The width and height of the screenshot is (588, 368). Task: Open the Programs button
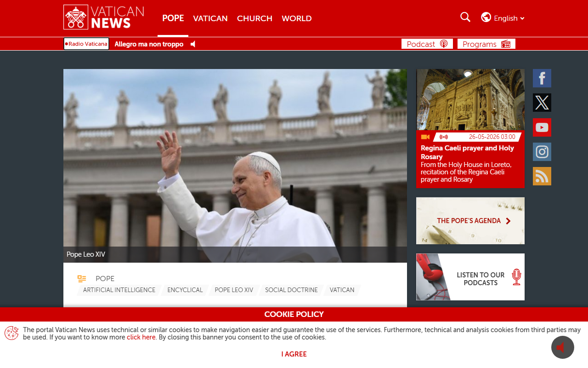pos(486,44)
